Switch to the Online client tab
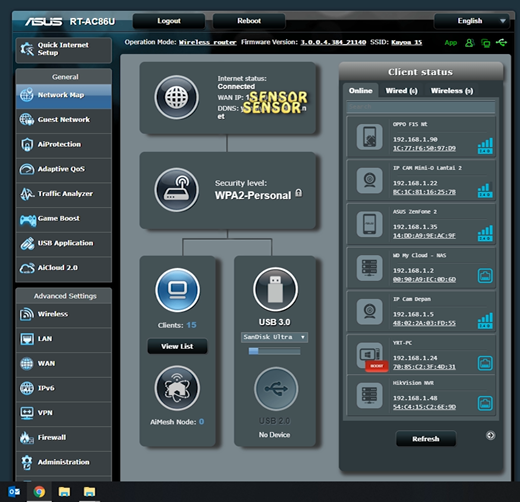 pos(360,91)
